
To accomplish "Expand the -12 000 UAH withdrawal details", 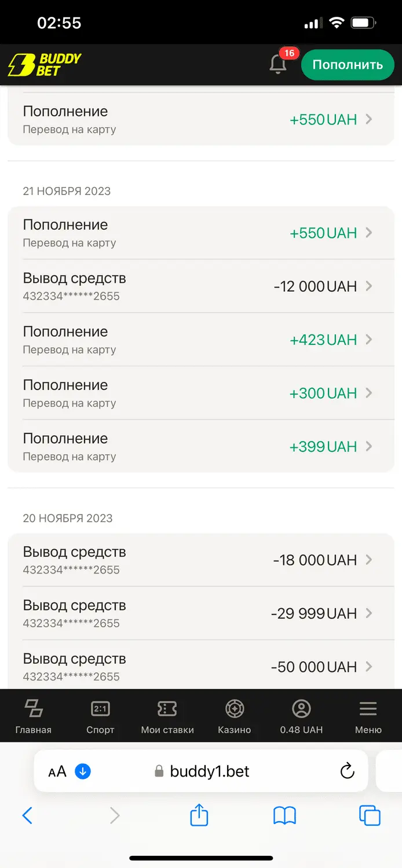I will (369, 286).
